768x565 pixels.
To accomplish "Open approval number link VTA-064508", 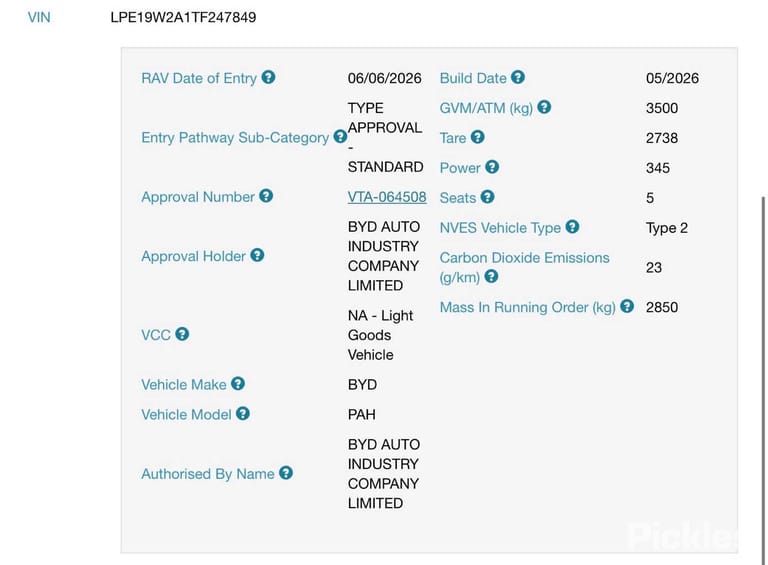I will (x=387, y=197).
